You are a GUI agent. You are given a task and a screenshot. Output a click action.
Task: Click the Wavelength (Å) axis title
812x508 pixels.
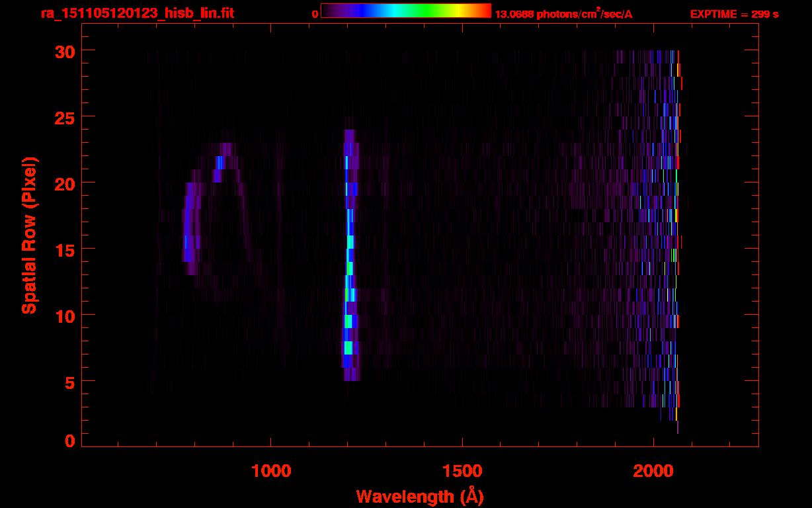coord(420,495)
